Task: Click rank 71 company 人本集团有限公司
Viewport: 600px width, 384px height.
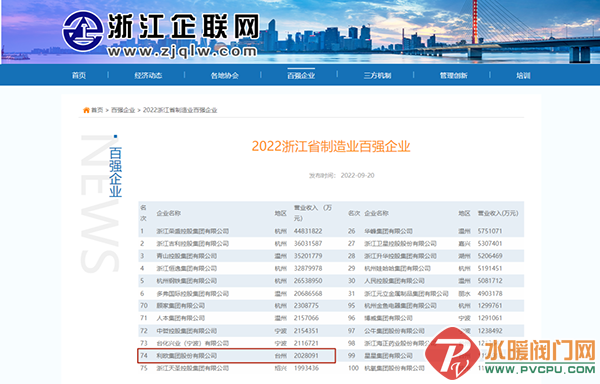Action: 181,318
